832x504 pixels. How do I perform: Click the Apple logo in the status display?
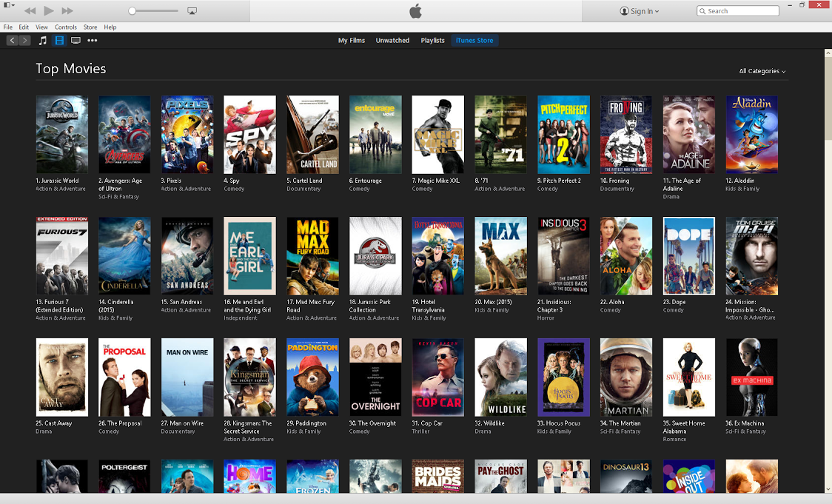pyautogui.click(x=415, y=10)
